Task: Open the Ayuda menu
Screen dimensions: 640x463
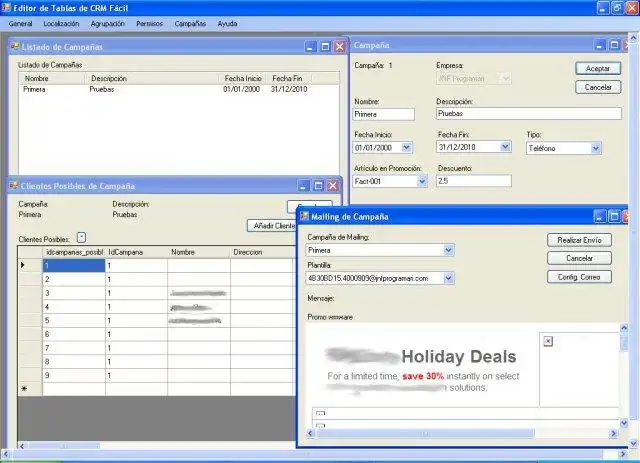Action: (x=227, y=24)
